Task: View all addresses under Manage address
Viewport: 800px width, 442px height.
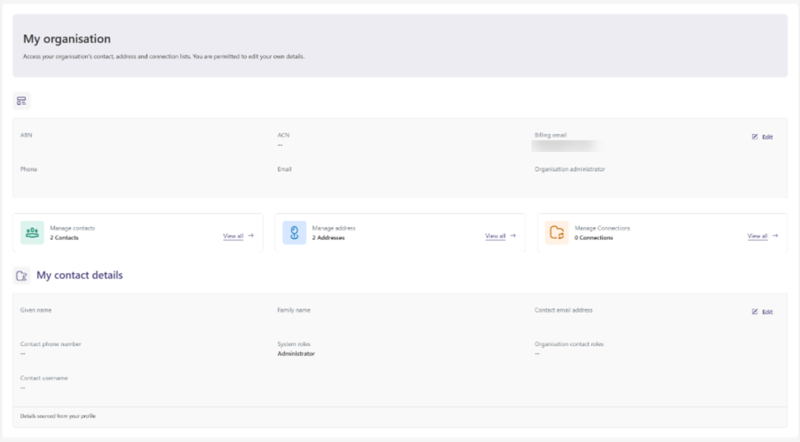Action: click(495, 236)
